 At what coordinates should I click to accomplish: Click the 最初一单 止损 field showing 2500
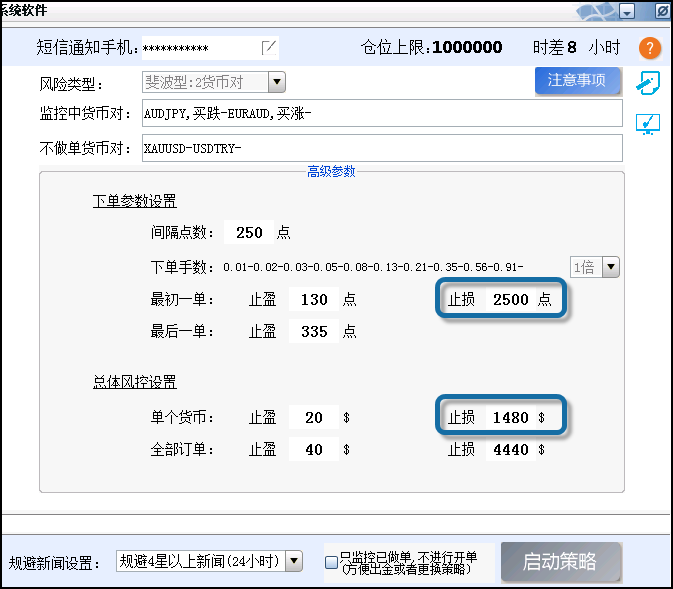click(510, 299)
